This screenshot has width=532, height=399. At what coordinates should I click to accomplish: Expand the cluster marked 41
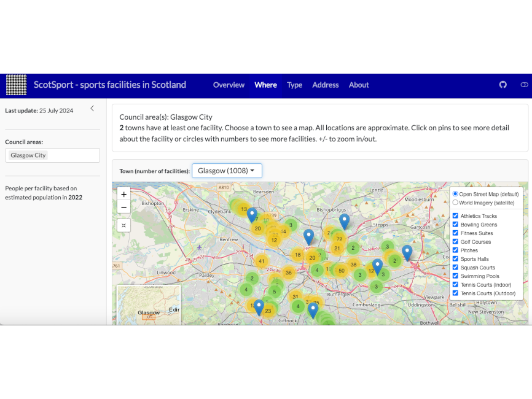pyautogui.click(x=261, y=261)
